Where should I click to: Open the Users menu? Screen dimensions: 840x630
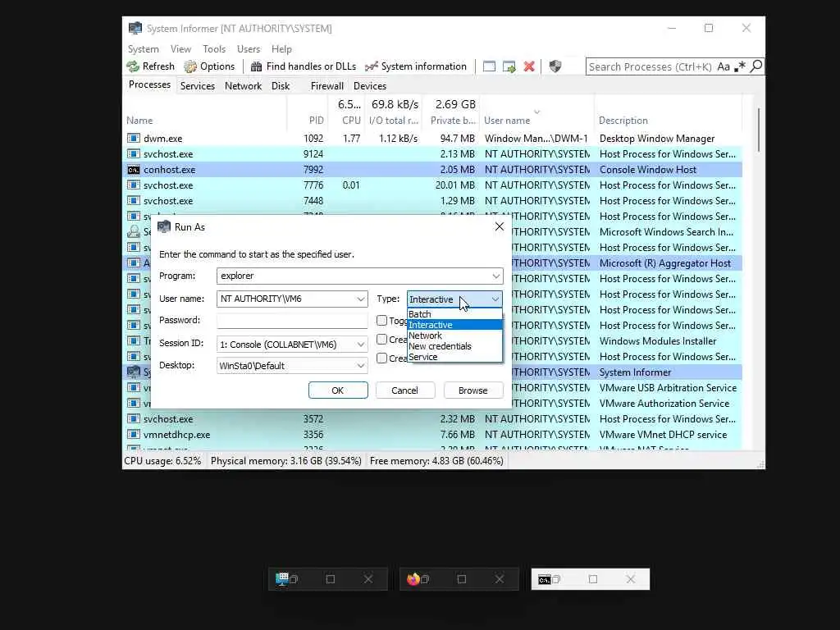[x=248, y=48]
